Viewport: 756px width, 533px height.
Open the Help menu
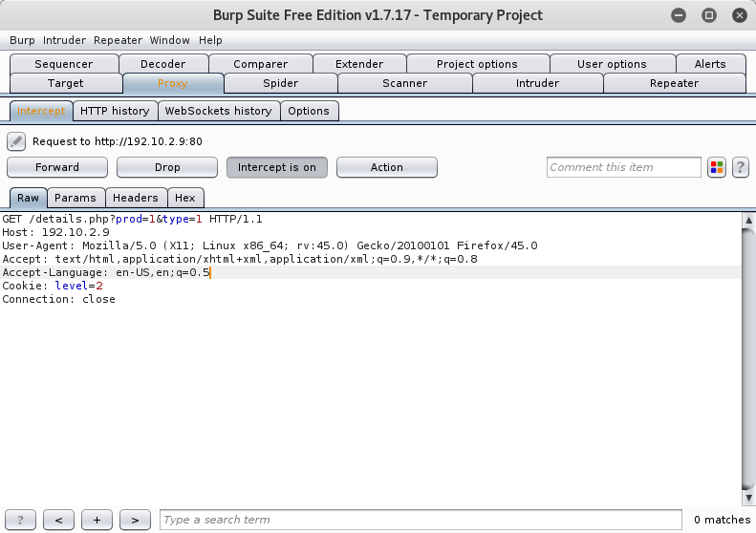pyautogui.click(x=210, y=40)
